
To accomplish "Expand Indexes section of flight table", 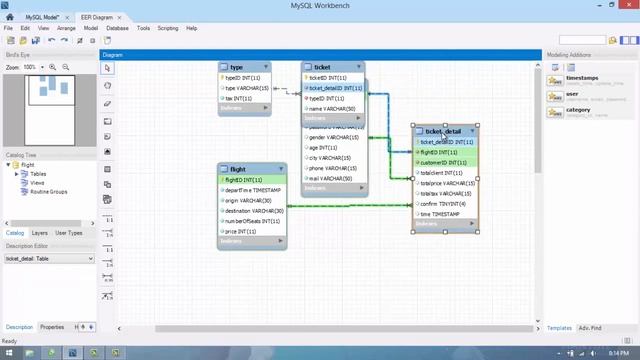I will click(280, 241).
